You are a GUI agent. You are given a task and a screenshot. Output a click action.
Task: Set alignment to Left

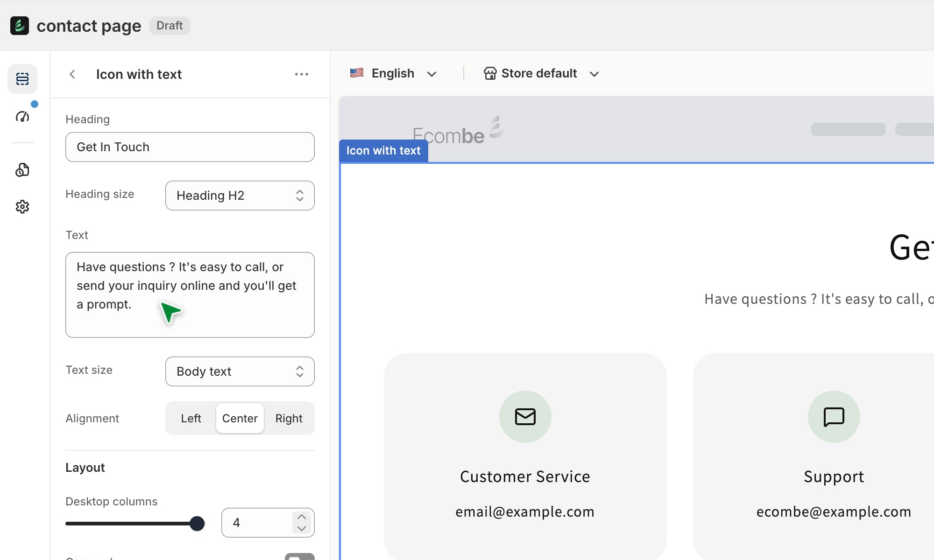[191, 418]
